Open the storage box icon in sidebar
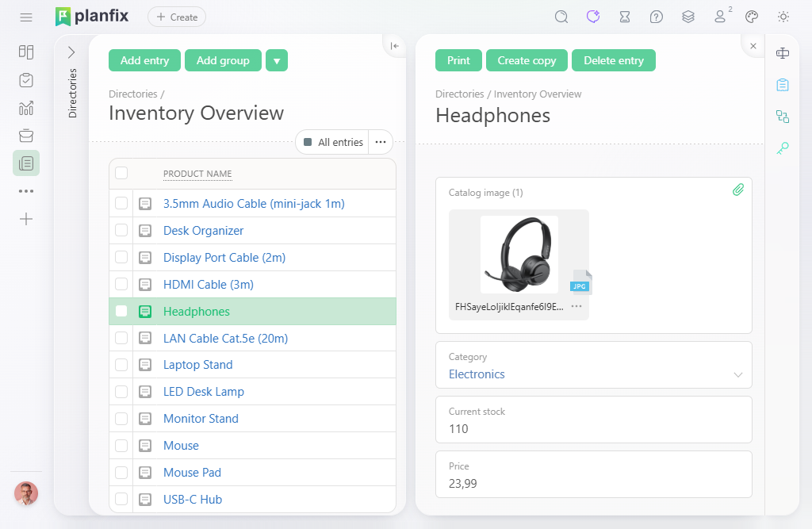The height and width of the screenshot is (529, 812). (26, 136)
